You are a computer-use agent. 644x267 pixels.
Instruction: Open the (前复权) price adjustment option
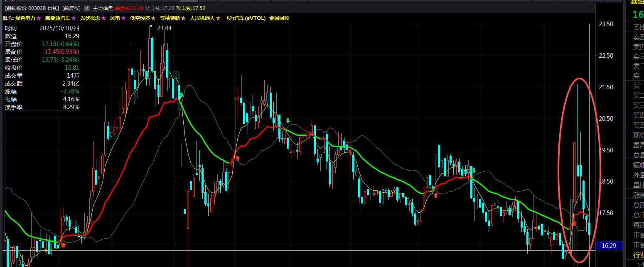coord(71,8)
